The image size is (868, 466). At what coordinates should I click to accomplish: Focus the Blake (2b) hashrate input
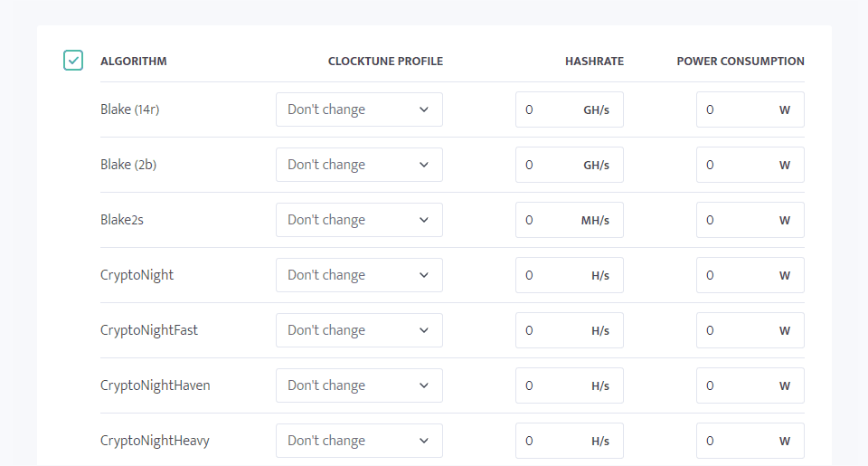click(x=552, y=165)
